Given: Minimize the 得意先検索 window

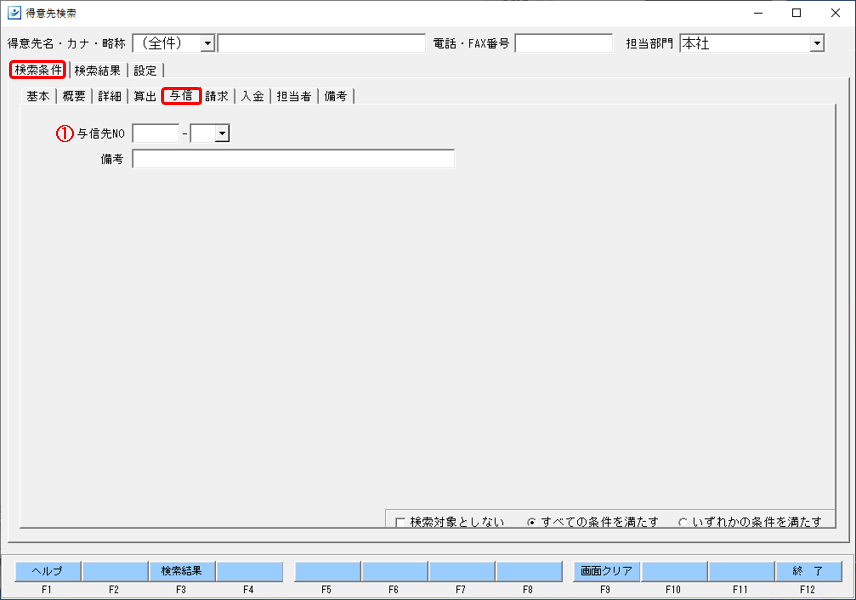Looking at the screenshot, I should coord(758,13).
